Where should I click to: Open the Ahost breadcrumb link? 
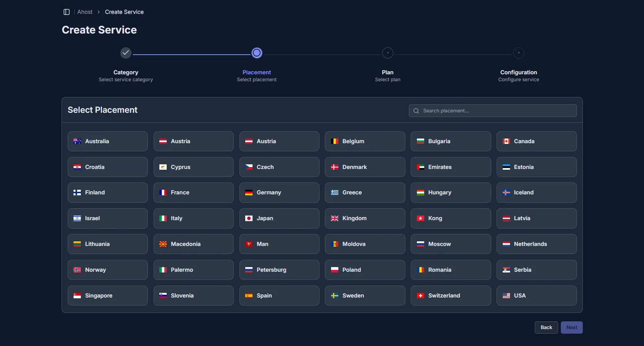tap(85, 12)
